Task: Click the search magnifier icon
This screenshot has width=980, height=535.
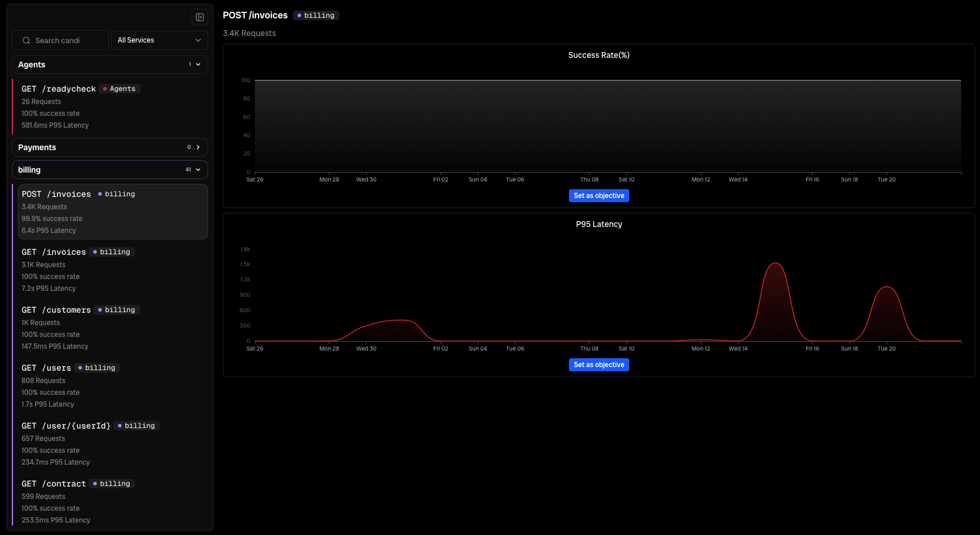Action: pyautogui.click(x=26, y=41)
